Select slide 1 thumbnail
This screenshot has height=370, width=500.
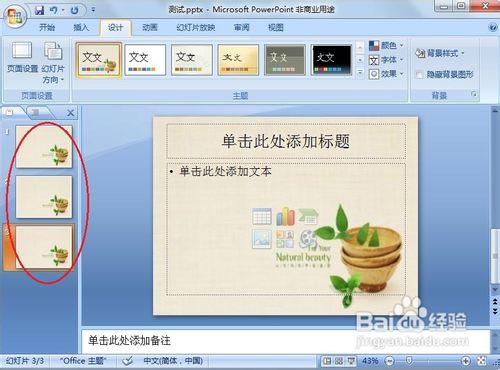coord(44,147)
